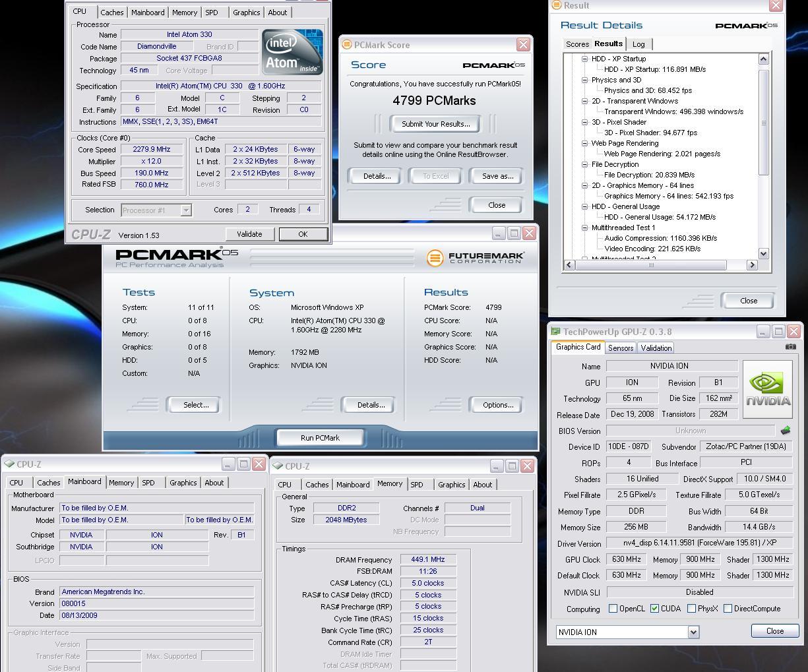808x672 pixels.
Task: Click the Result tree scroll-right arrow
Action: click(x=752, y=264)
